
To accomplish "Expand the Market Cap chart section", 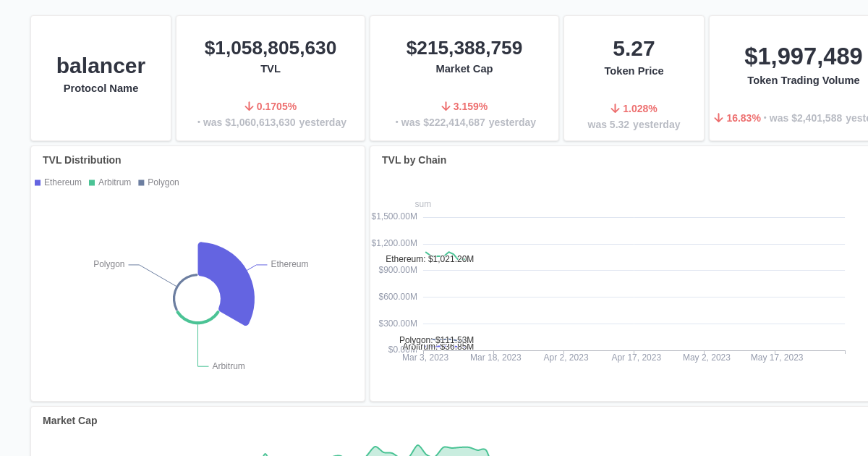I will pyautogui.click(x=70, y=421).
